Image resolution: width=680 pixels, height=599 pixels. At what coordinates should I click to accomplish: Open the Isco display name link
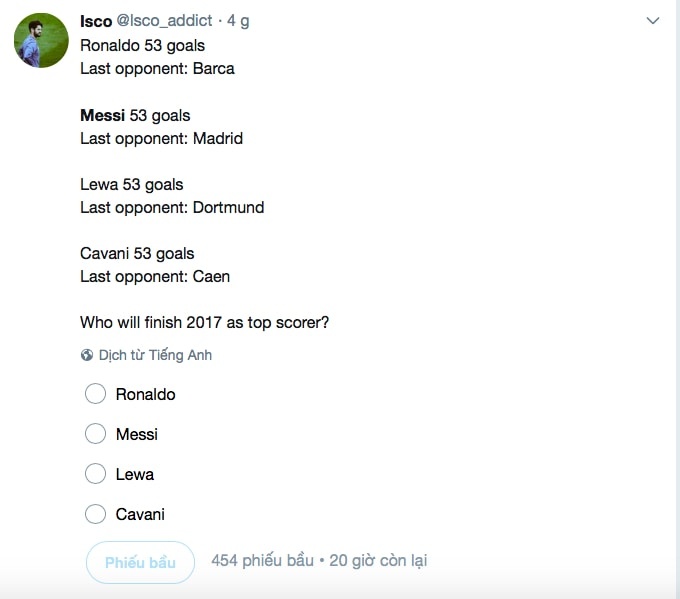(96, 21)
